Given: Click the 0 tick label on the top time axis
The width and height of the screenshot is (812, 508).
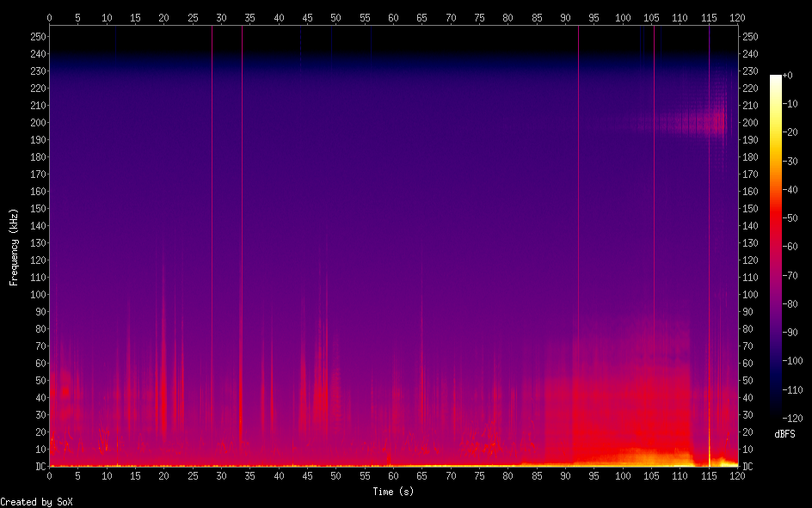Looking at the screenshot, I should pos(49,16).
